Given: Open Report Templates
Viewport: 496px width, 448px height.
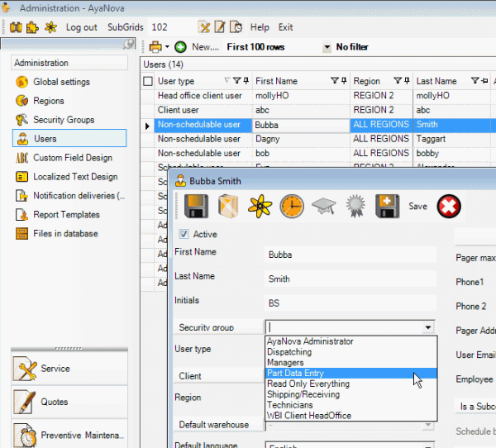Looking at the screenshot, I should 66,215.
